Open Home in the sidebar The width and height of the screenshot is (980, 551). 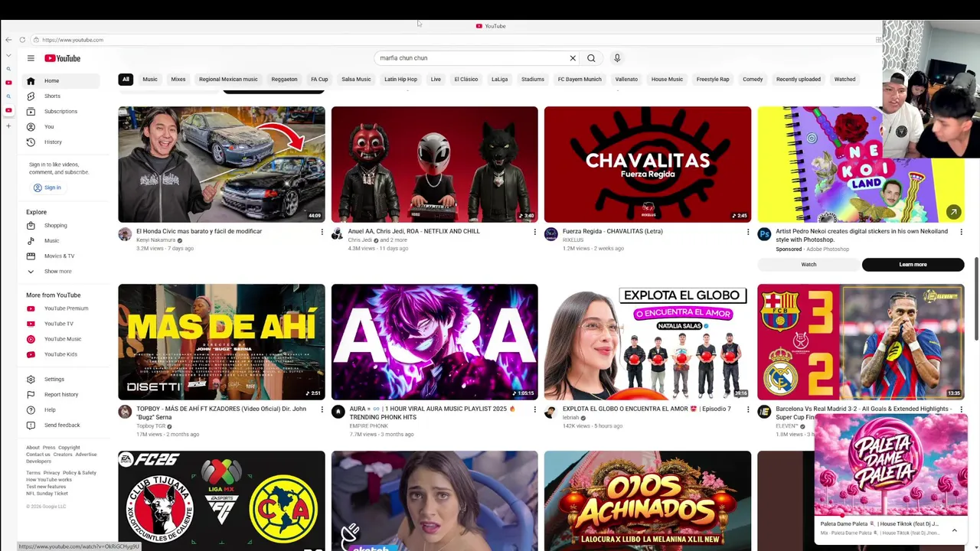coord(61,80)
